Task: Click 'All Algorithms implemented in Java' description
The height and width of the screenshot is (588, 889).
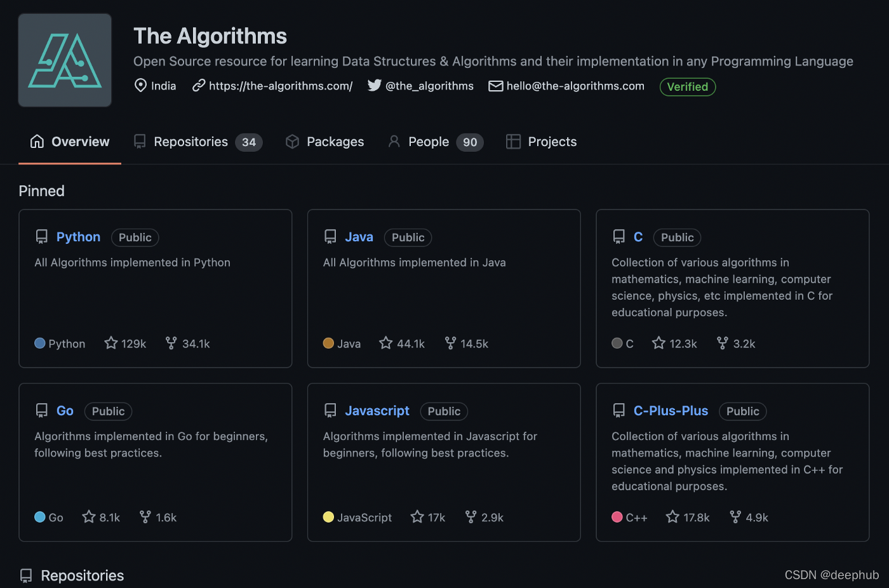Action: [415, 262]
